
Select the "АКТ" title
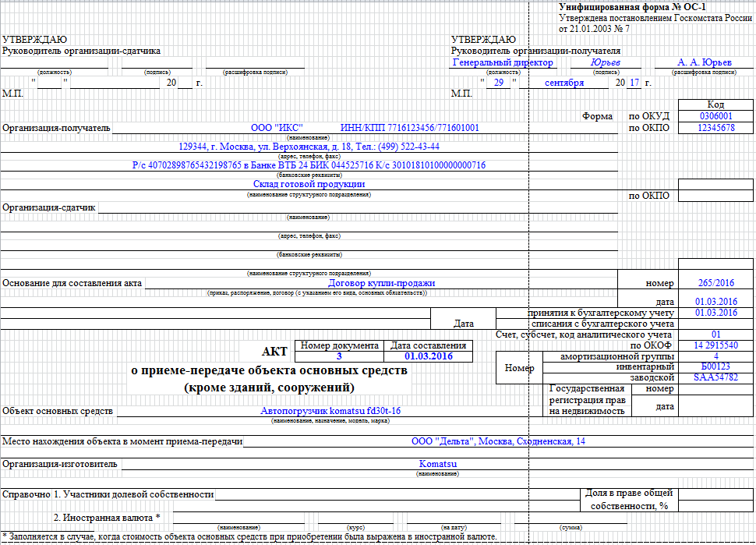click(274, 352)
